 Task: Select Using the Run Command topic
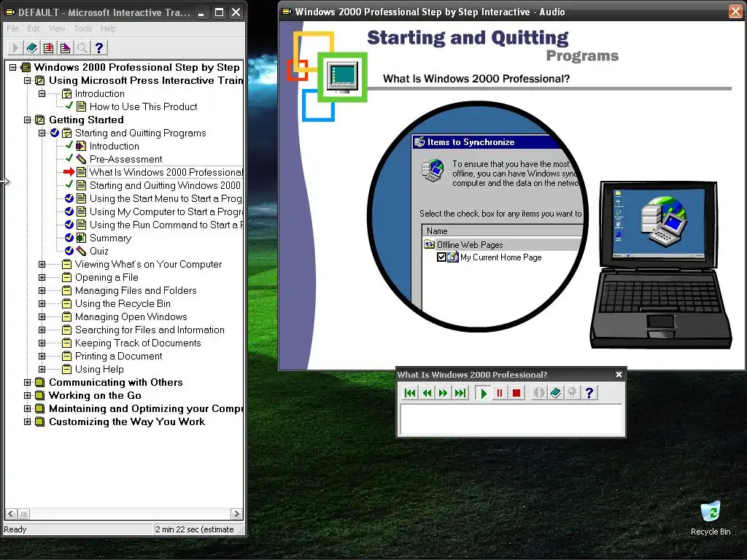(x=166, y=225)
